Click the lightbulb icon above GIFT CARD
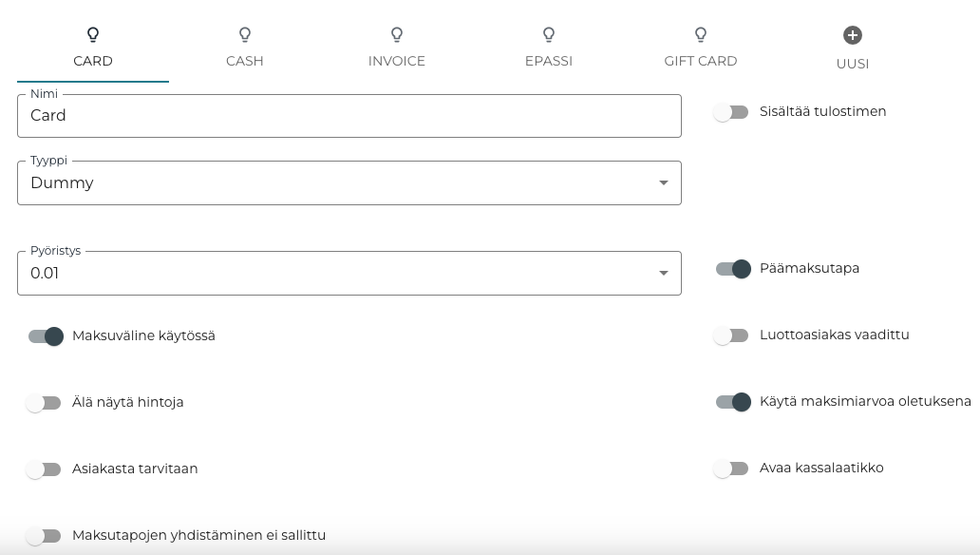 coord(701,35)
